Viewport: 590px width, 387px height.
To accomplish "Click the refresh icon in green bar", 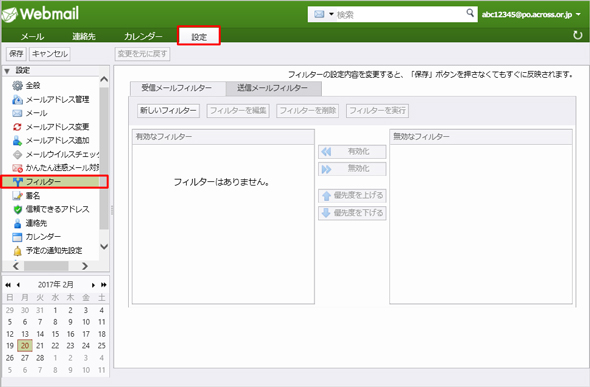I will 577,35.
